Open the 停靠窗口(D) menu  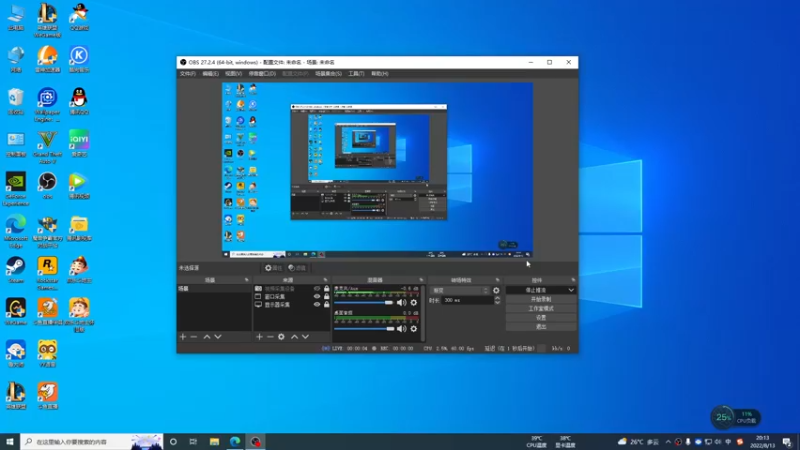tap(262, 74)
